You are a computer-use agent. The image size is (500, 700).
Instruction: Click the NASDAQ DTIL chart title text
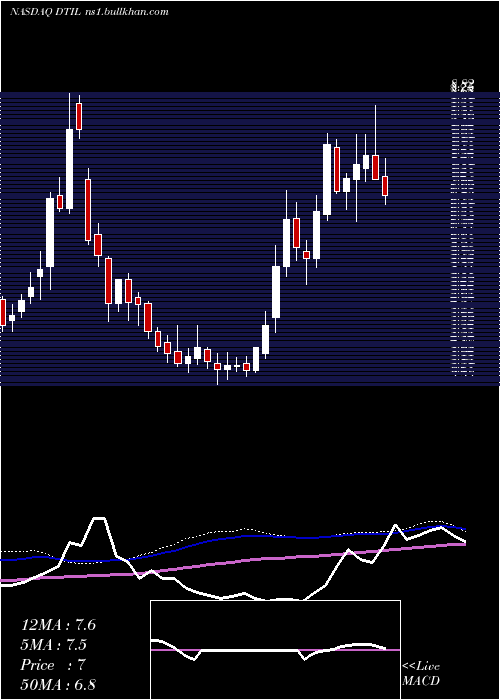pyautogui.click(x=89, y=12)
